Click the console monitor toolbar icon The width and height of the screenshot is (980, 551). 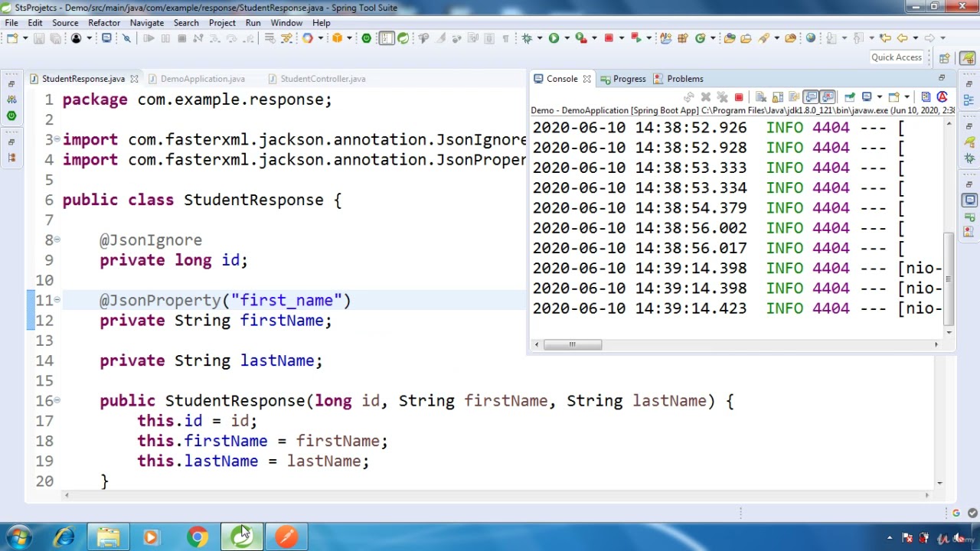pos(106,38)
